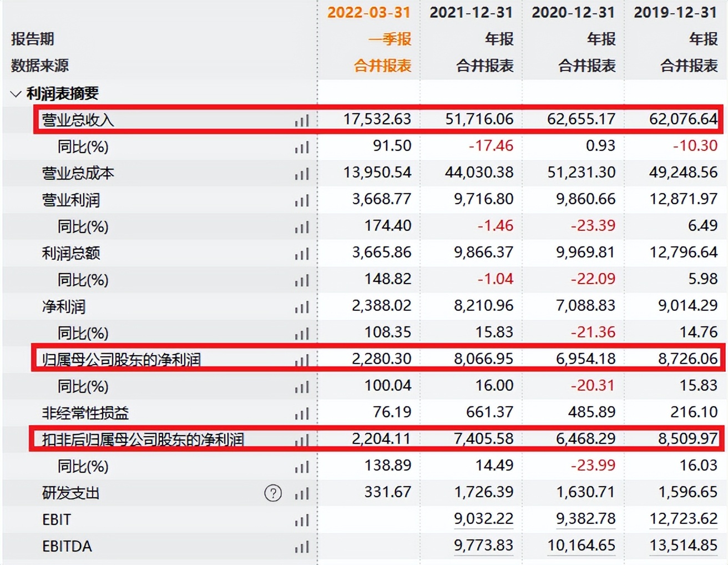The height and width of the screenshot is (565, 728).
Task: Click the net profit value 2,280.30
Action: (382, 359)
